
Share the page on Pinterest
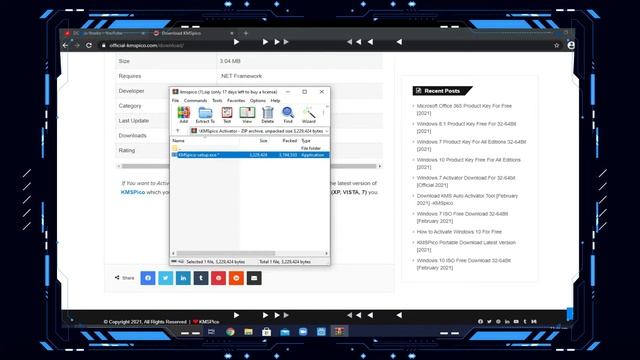[218, 278]
